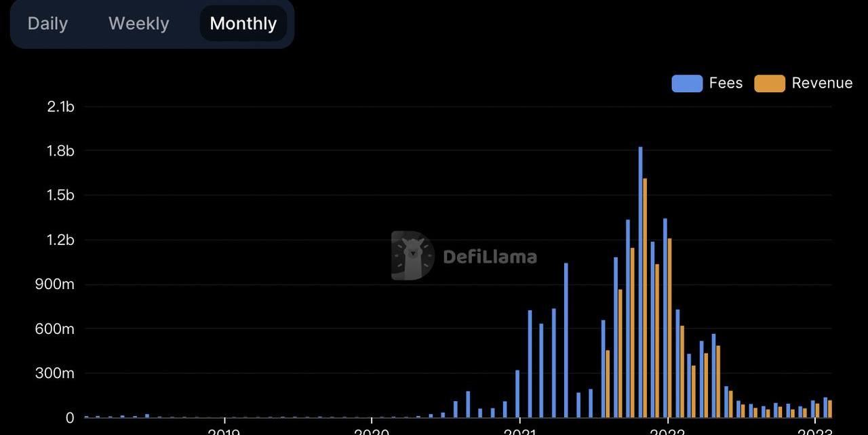868x435 pixels.
Task: Click the DefiLlama watermark text
Action: (x=490, y=257)
